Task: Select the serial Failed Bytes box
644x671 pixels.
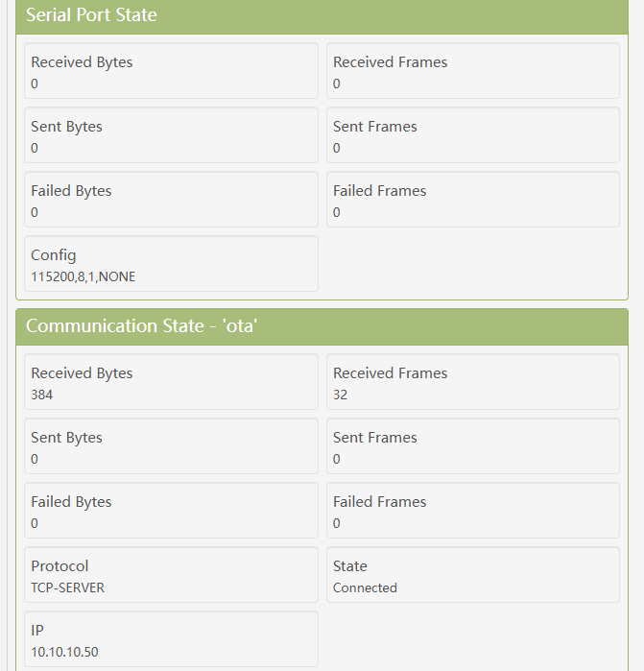Action: pos(171,200)
